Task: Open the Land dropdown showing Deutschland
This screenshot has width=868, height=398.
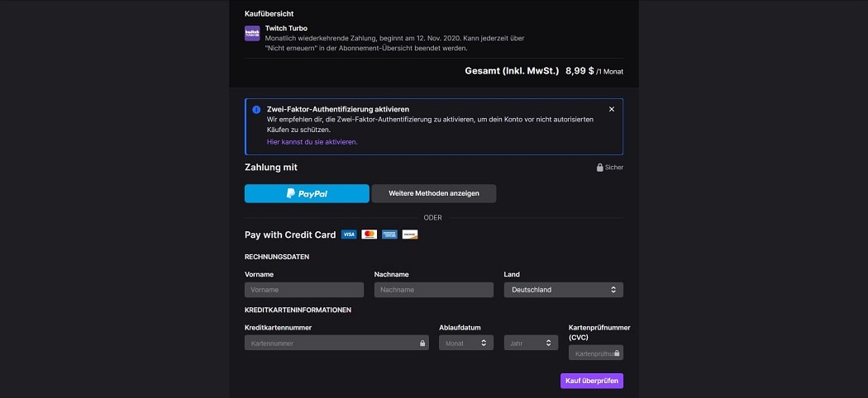Action: click(563, 290)
